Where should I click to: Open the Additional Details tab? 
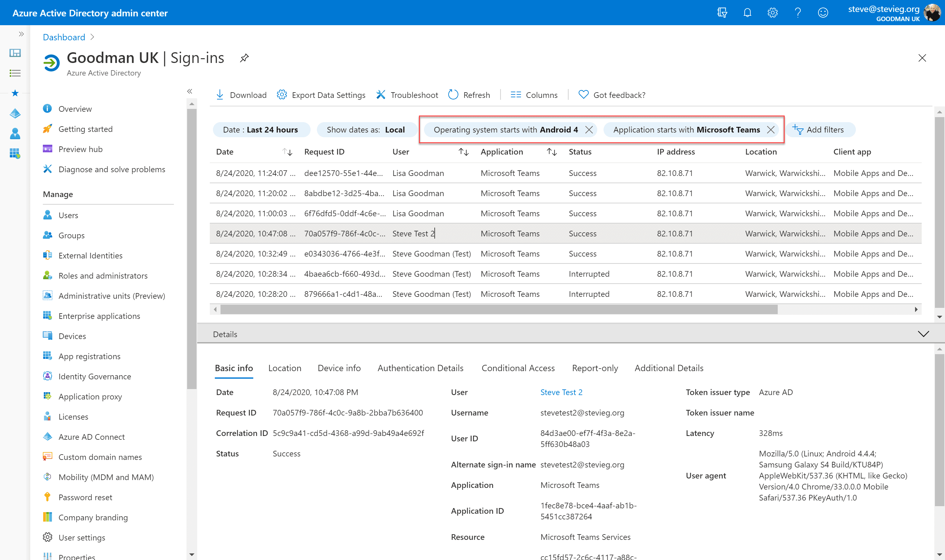coord(669,368)
